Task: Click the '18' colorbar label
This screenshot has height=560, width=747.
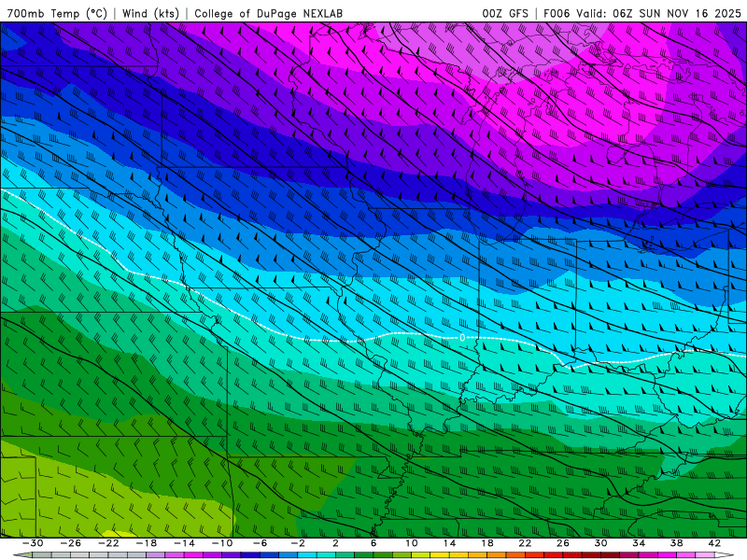Action: 487,543
